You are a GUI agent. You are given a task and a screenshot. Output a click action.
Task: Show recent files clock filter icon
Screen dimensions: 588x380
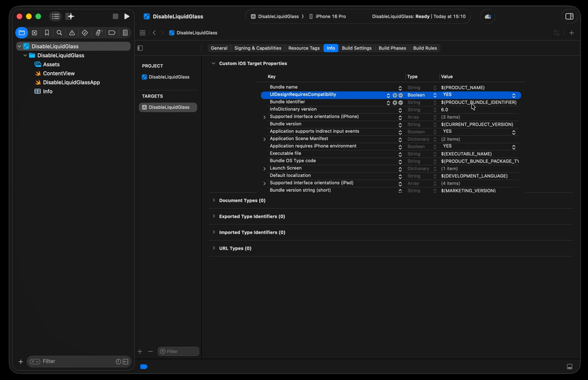coord(118,362)
